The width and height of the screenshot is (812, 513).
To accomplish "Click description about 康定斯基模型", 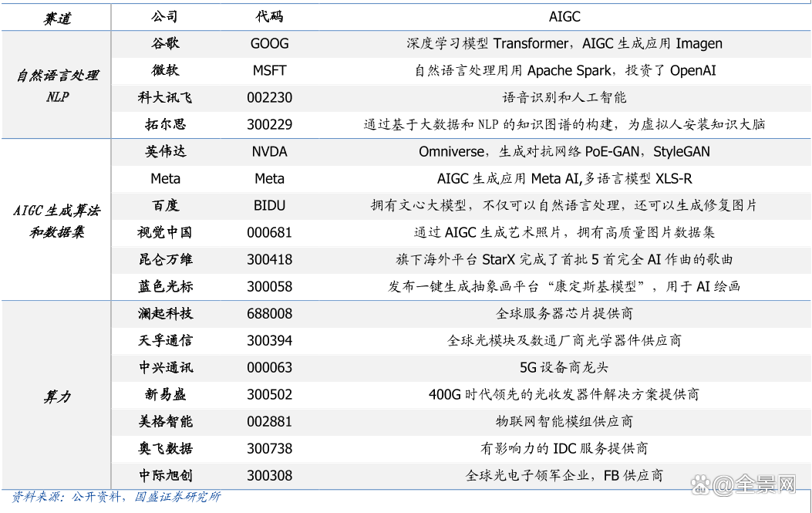I will point(564,286).
